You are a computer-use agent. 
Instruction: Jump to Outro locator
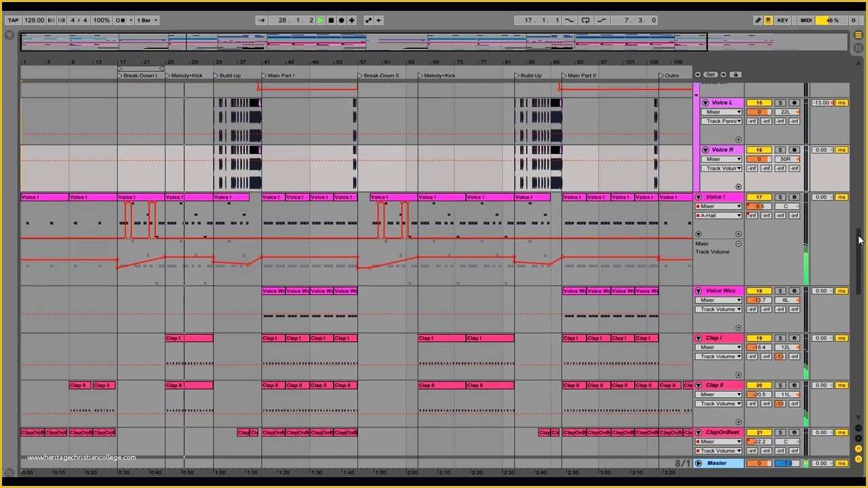click(669, 76)
